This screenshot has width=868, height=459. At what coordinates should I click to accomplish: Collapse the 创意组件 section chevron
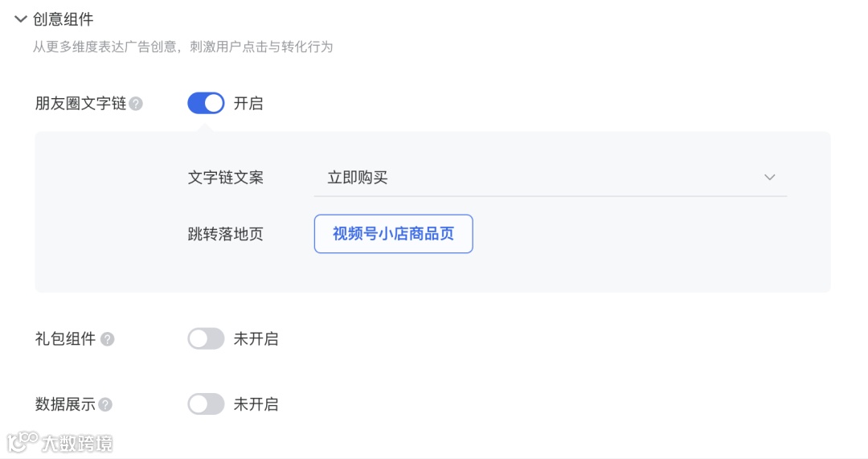tap(21, 19)
